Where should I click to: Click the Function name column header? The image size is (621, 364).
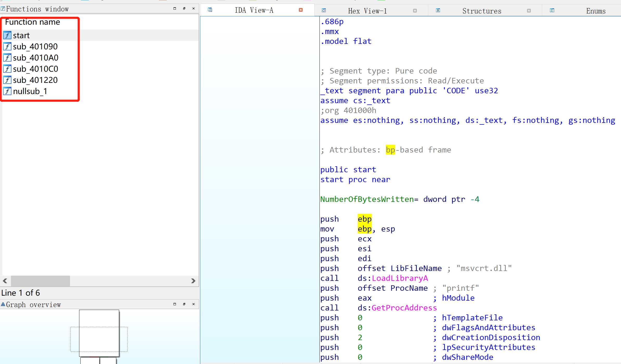[33, 22]
